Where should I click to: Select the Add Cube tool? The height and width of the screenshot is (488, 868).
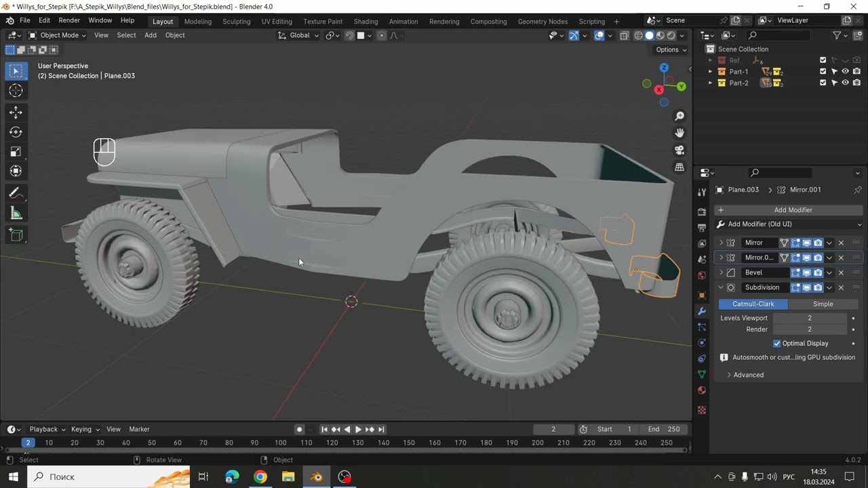16,235
